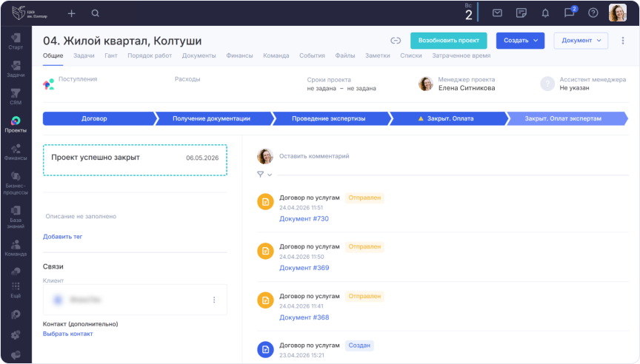The height and width of the screenshot is (364, 640).
Task: Open the project Команда tab
Action: click(276, 55)
